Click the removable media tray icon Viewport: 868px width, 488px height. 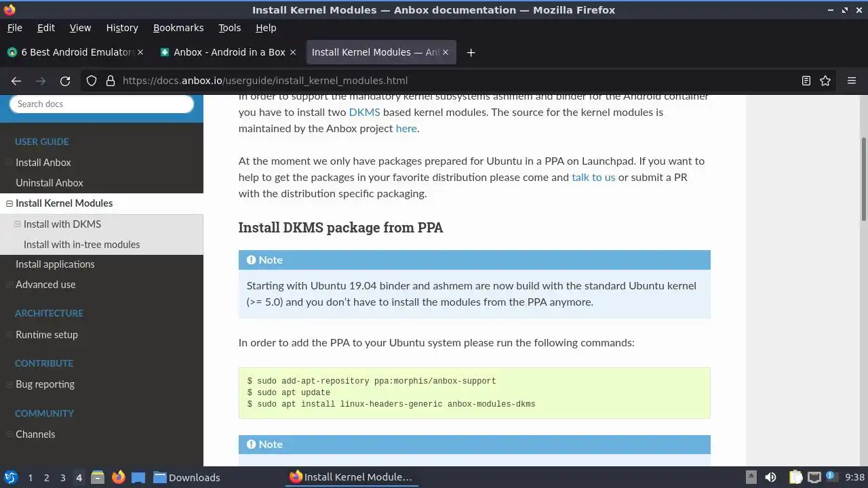pos(751,477)
